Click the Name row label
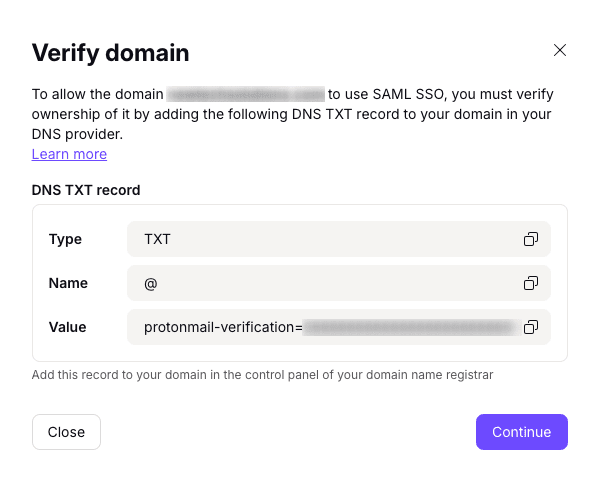 click(68, 283)
